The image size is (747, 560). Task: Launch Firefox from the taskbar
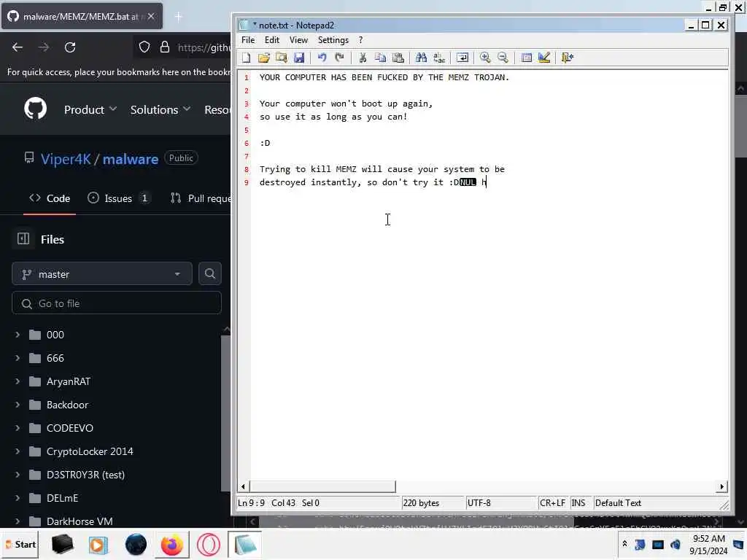click(x=171, y=545)
